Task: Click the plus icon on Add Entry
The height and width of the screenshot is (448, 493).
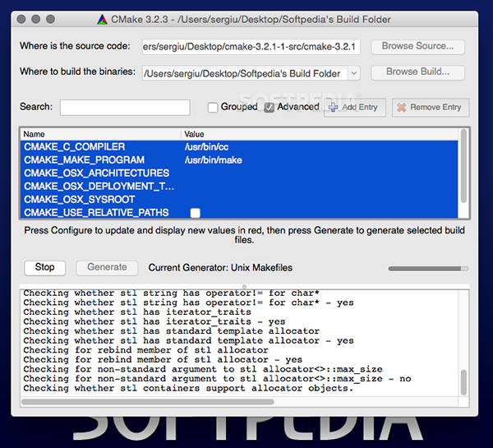Action: [x=333, y=108]
